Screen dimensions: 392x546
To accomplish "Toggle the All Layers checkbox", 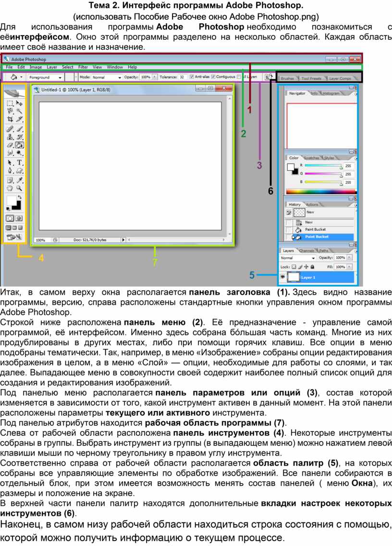I will click(x=239, y=76).
